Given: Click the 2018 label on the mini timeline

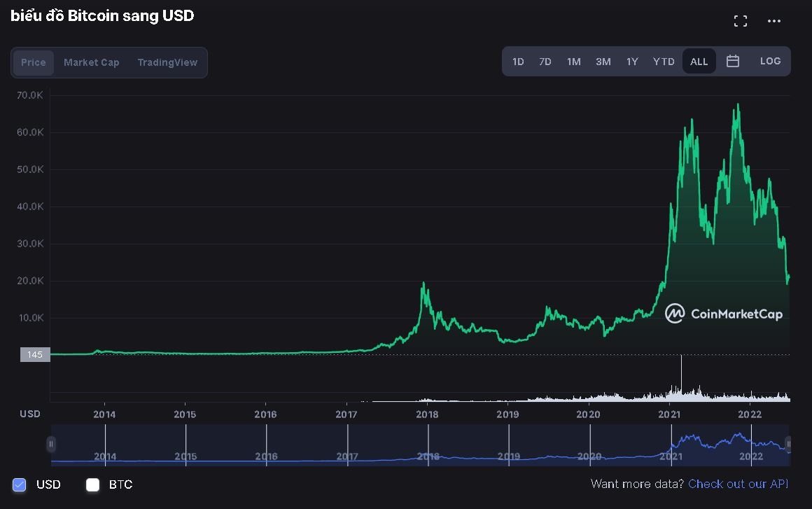Looking at the screenshot, I should point(427,456).
